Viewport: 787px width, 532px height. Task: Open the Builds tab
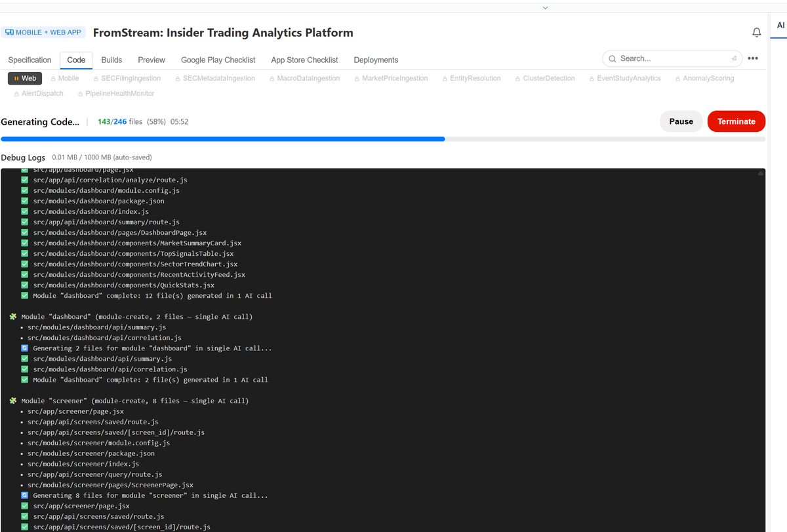coord(111,60)
